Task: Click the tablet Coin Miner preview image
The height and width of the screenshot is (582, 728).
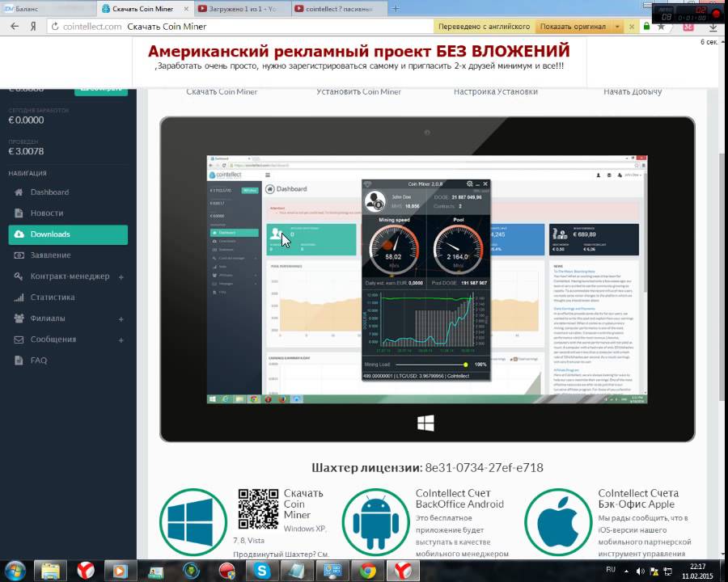Action: [427, 279]
